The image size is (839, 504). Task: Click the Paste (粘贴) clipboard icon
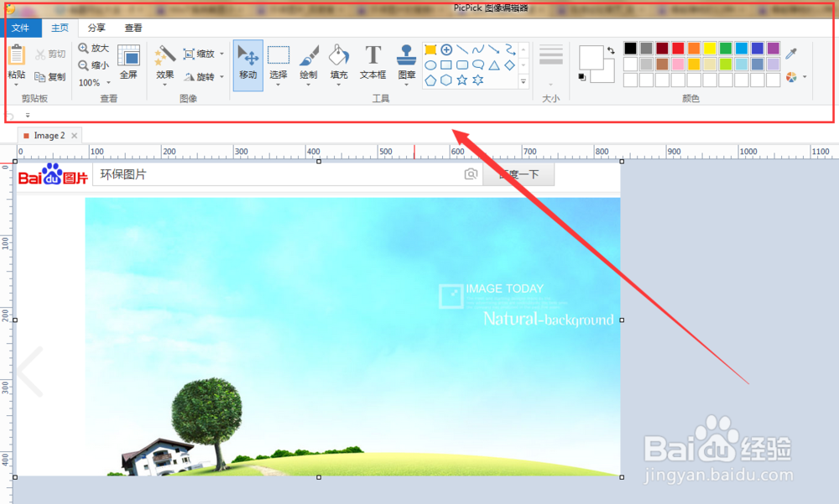(17, 55)
